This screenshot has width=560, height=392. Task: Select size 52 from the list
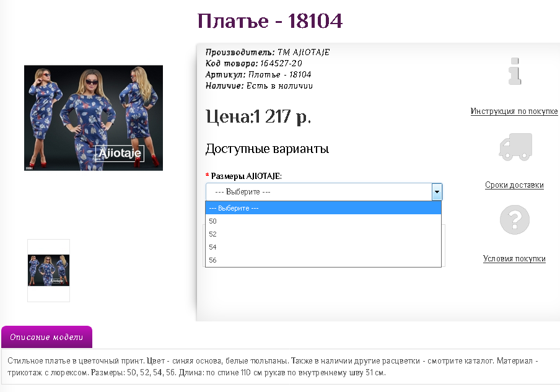pos(323,234)
